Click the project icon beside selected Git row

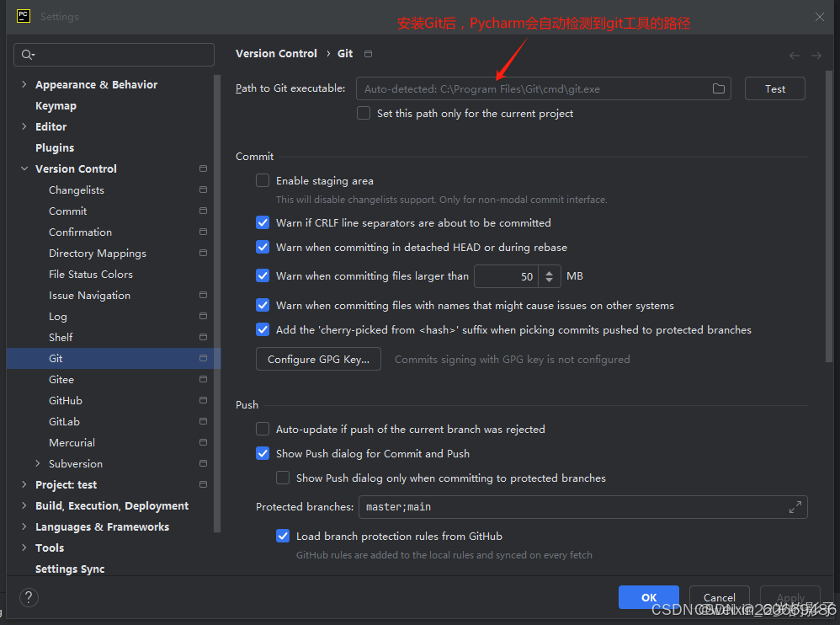[203, 358]
